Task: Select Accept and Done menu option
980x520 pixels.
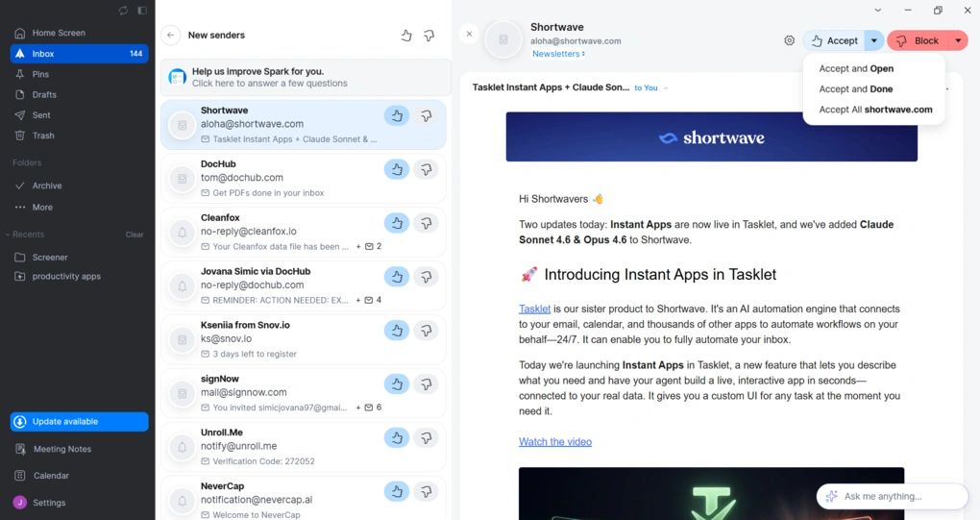Action: click(x=855, y=89)
